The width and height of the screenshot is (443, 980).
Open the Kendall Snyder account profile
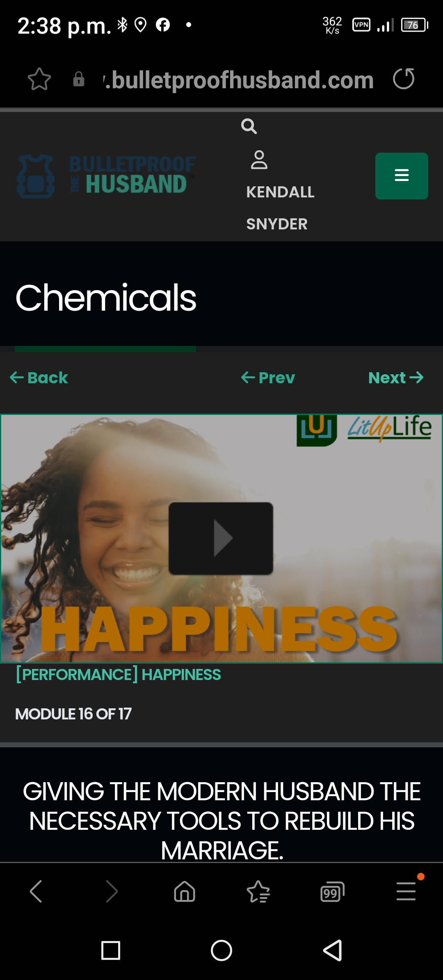click(280, 191)
